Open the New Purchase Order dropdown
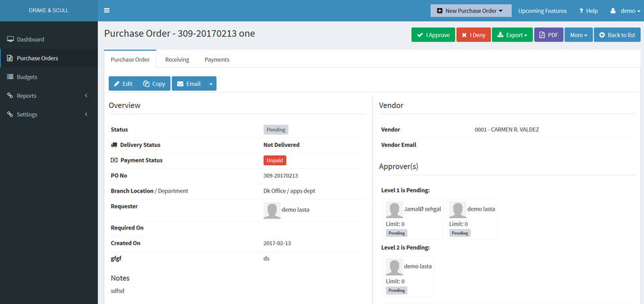Image resolution: width=644 pixels, height=304 pixels. pos(471,11)
